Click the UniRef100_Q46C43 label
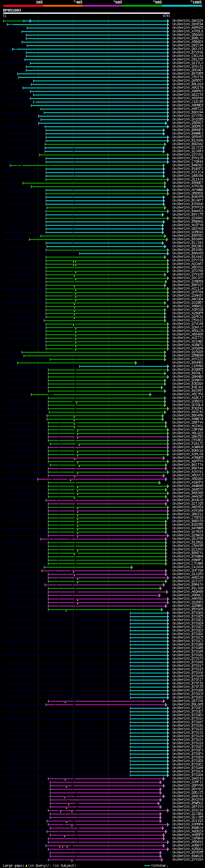This screenshot has width=205, height=868. point(187,778)
